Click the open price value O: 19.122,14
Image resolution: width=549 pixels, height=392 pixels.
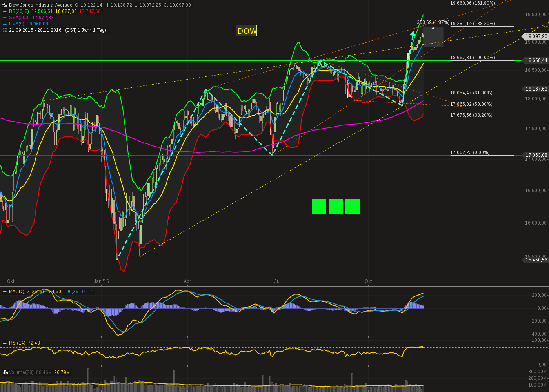[x=89, y=5]
